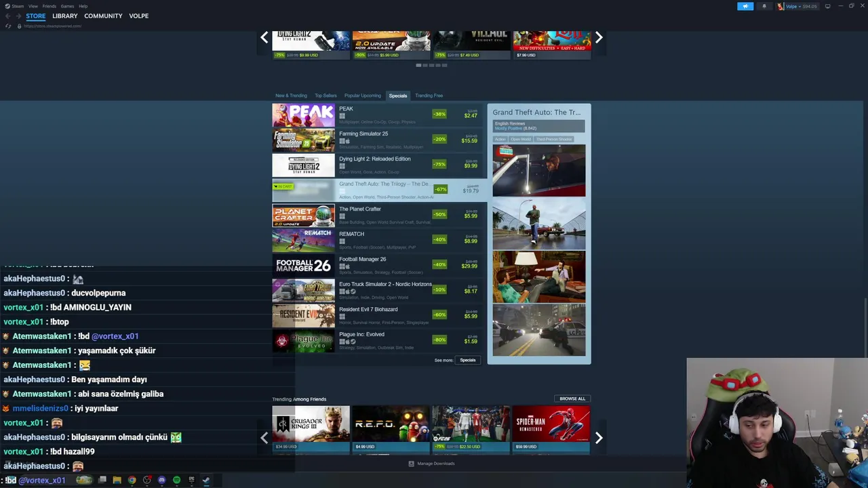This screenshot has width=868, height=488.
Task: Select Grand Theft Auto: The Trilogy row
Action: [x=379, y=190]
